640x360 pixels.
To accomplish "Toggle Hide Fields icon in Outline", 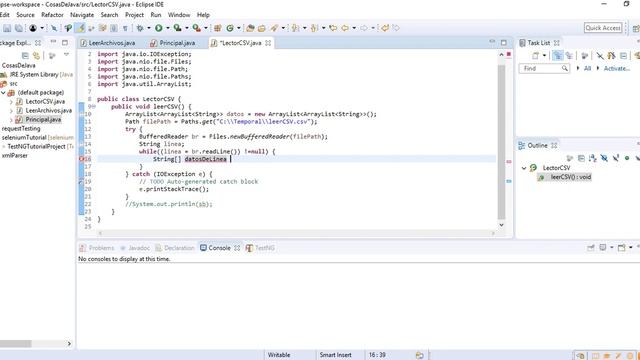I will click(x=604, y=158).
